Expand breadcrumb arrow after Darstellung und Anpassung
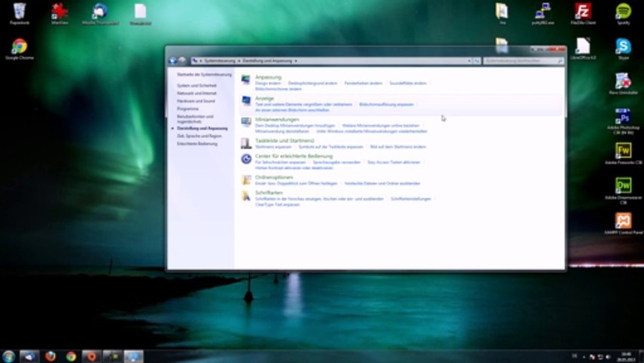644x363 pixels. pyautogui.click(x=296, y=60)
